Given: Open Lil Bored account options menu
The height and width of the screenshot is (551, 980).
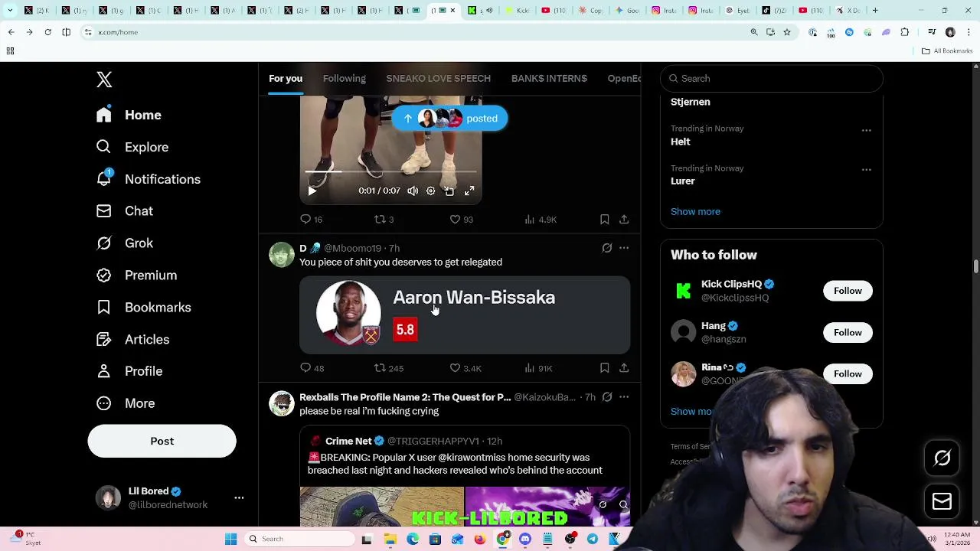Looking at the screenshot, I should point(239,497).
